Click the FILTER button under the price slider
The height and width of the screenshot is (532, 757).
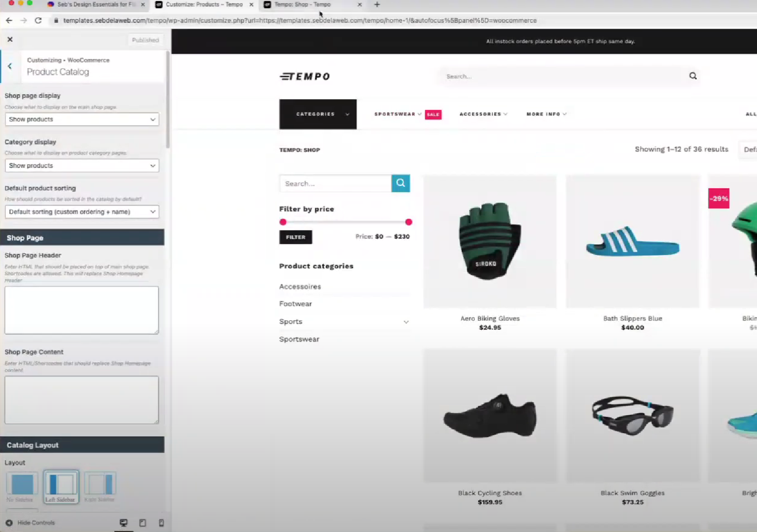pos(295,237)
